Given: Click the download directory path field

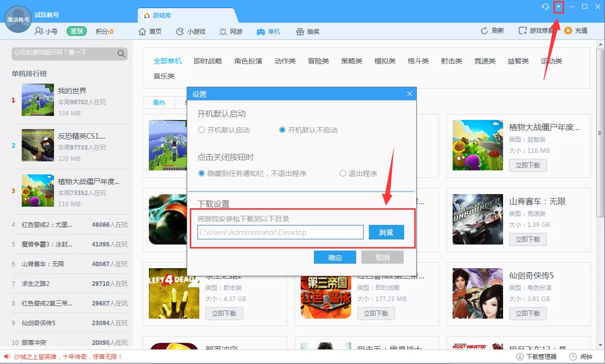Looking at the screenshot, I should (281, 232).
